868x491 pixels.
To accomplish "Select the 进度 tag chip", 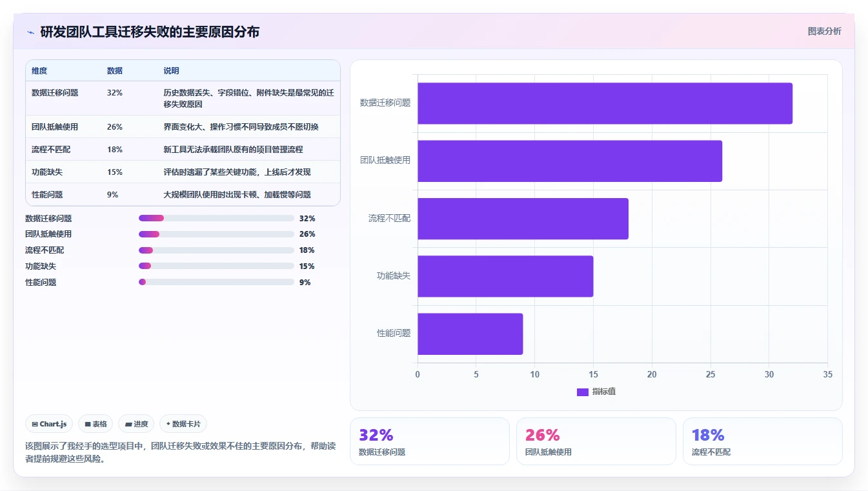I will pos(136,424).
